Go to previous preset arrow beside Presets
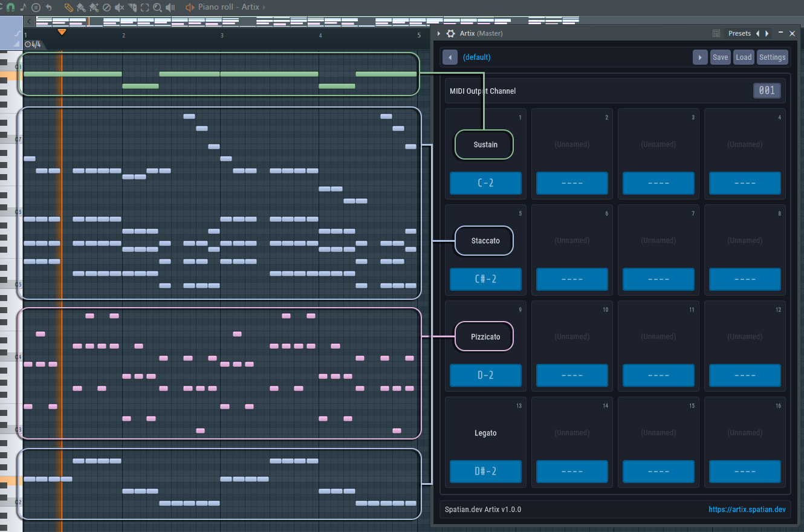Screen dimensions: 804x532 point(758,33)
